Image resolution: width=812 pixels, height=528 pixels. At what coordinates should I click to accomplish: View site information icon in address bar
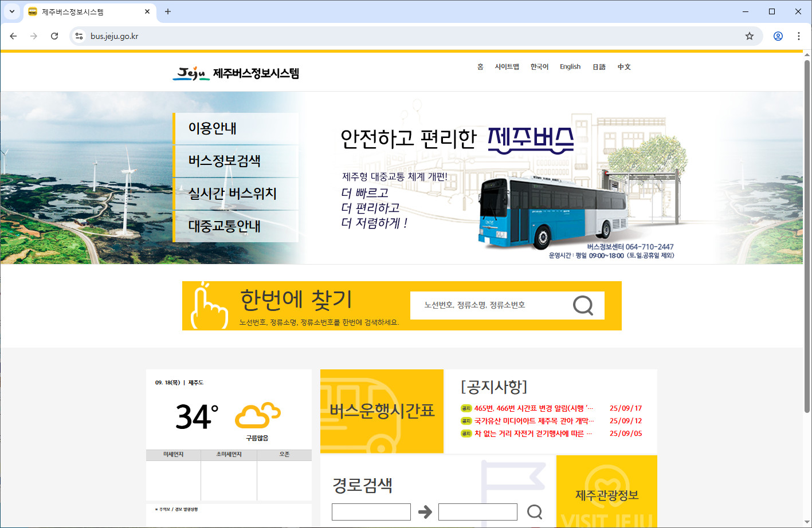coord(79,36)
